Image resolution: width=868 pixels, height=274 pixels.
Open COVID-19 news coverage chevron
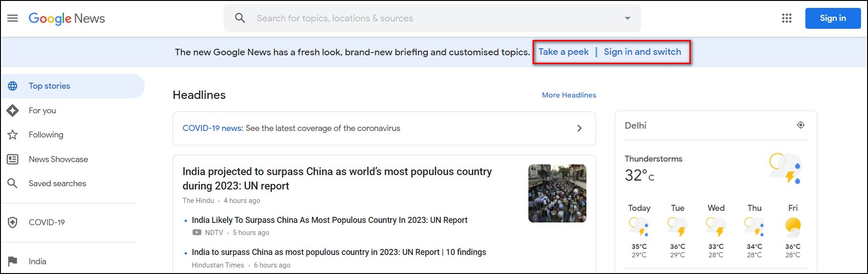click(x=579, y=128)
